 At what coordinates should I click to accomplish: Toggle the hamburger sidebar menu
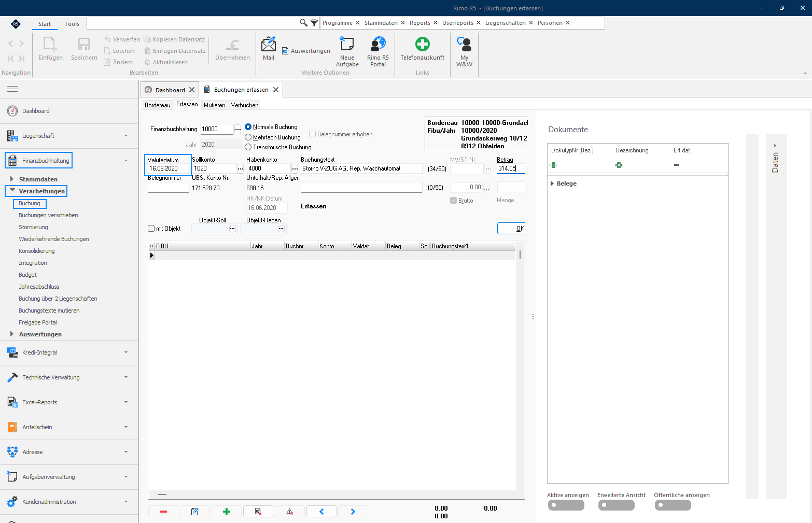(x=12, y=89)
